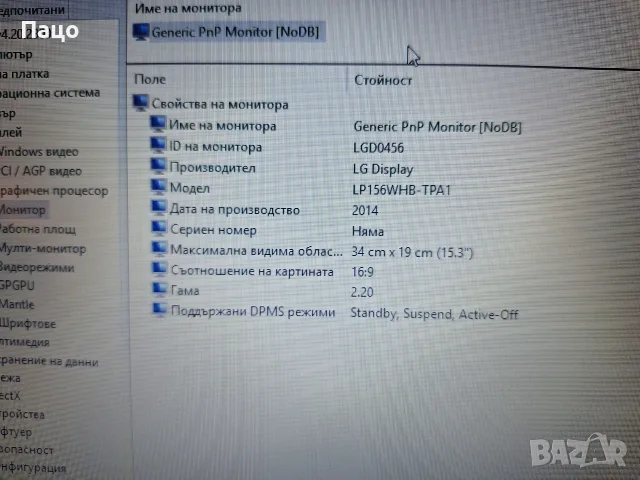The image size is (640, 480).
Task: Click icon beside Модел row
Action: pyautogui.click(x=159, y=187)
